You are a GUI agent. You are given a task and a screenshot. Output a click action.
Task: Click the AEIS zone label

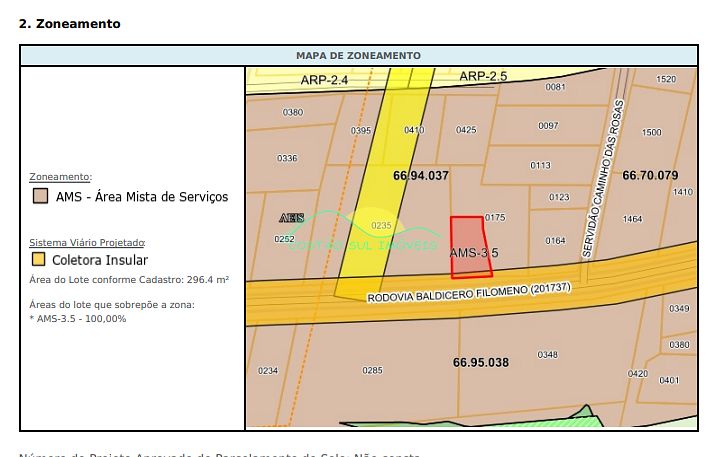click(x=291, y=217)
